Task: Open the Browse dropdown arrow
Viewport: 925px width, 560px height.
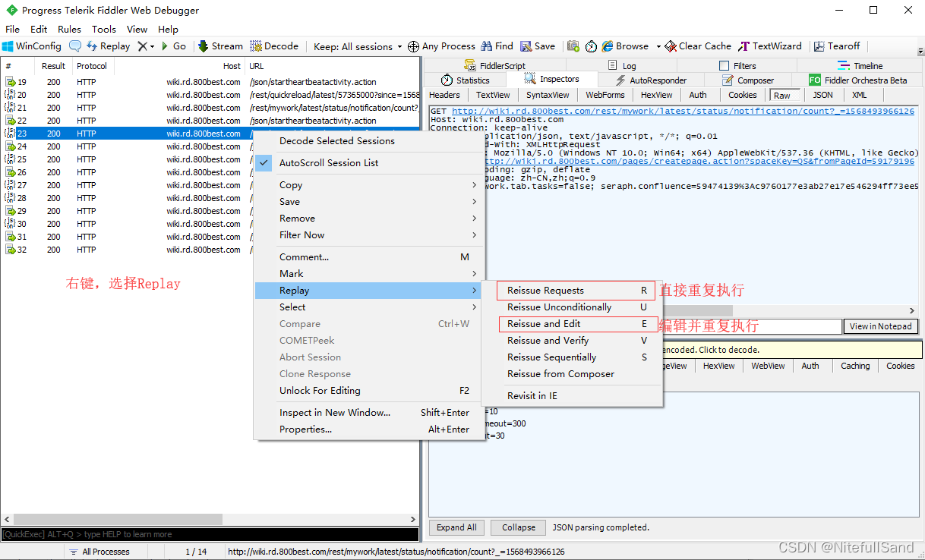Action: [658, 46]
